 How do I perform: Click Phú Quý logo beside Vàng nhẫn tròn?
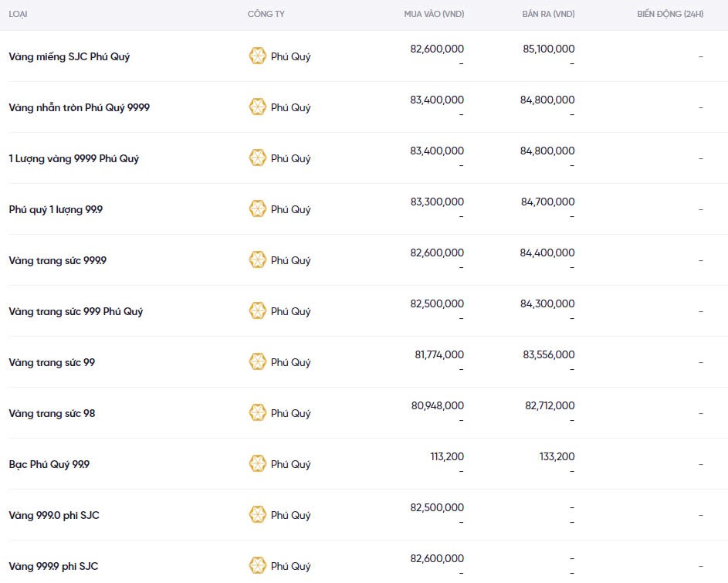point(257,107)
